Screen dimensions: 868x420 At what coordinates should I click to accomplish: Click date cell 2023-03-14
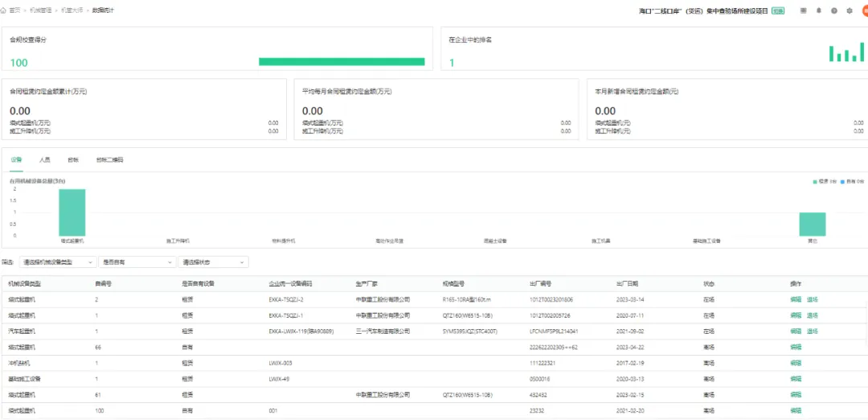(630, 300)
